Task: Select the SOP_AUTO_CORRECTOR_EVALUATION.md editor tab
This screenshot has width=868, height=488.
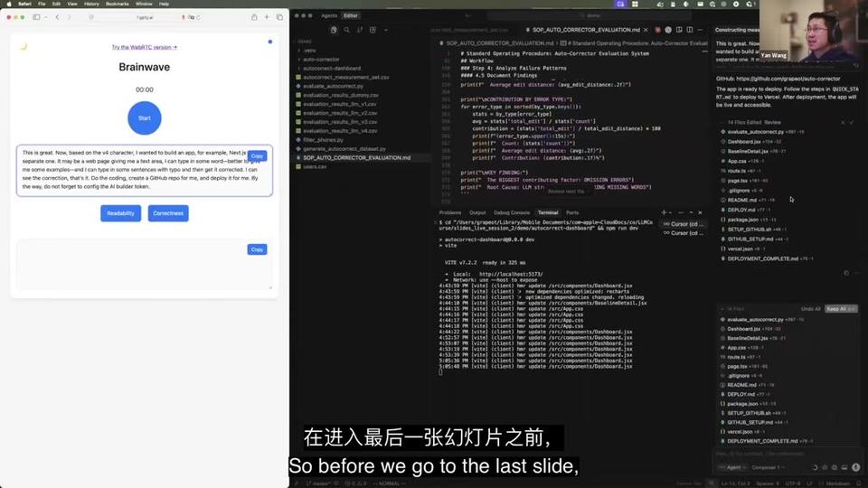Action: click(x=587, y=30)
